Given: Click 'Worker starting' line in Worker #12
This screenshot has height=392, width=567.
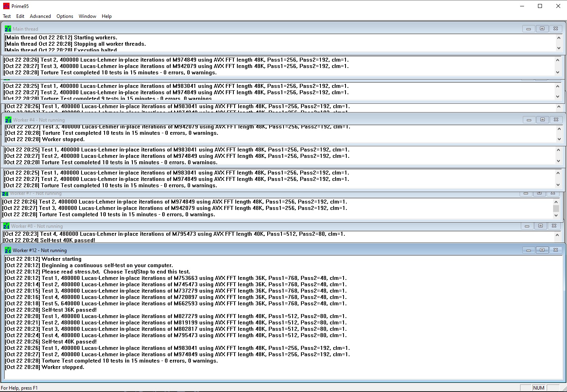Looking at the screenshot, I should click(43, 259).
